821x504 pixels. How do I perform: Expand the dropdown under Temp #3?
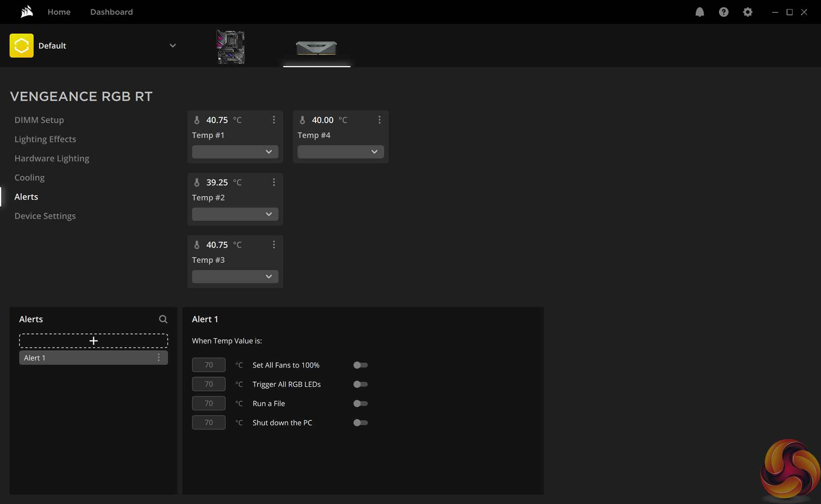coord(235,277)
